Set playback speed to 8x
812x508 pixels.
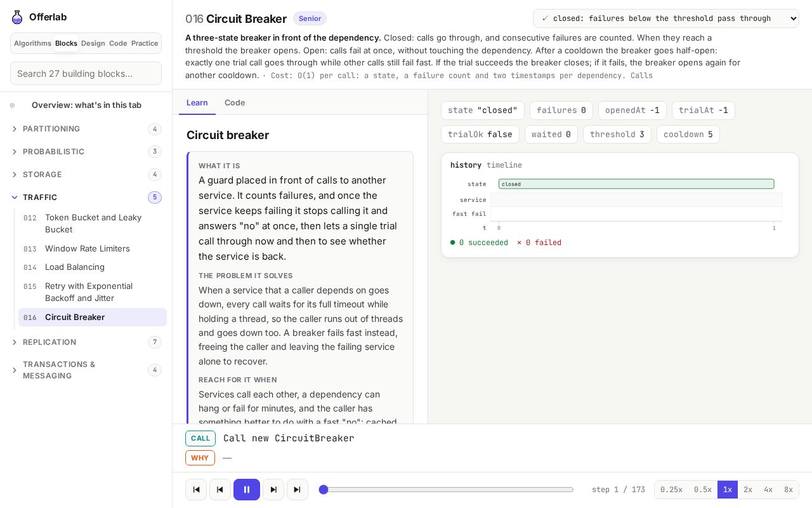coord(789,490)
